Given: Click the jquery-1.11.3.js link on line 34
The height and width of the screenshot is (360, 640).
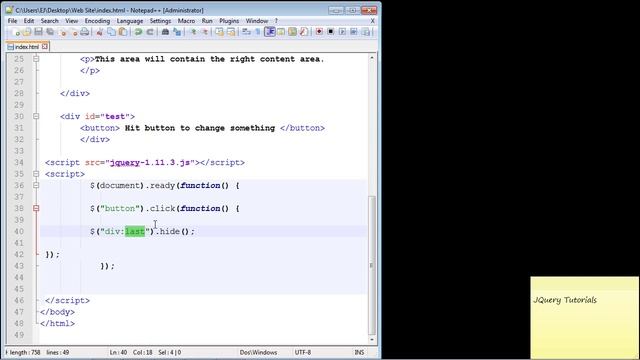Looking at the screenshot, I should click(x=150, y=162).
